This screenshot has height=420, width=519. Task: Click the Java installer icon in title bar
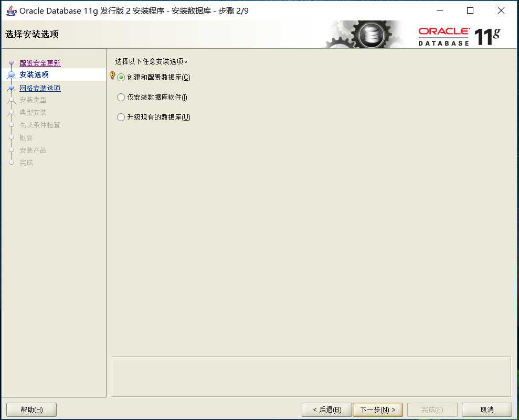tap(11, 11)
